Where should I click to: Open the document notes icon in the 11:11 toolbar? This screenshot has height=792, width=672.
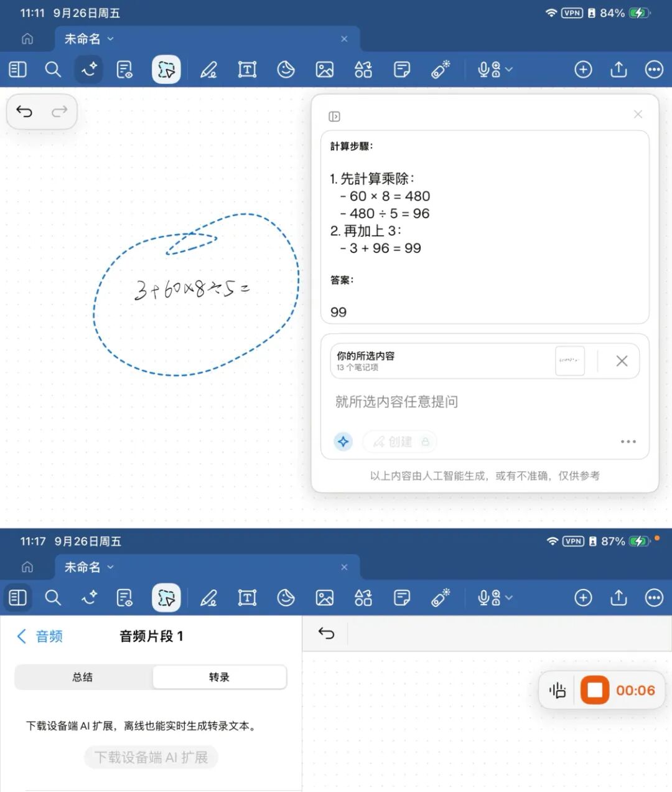[124, 69]
